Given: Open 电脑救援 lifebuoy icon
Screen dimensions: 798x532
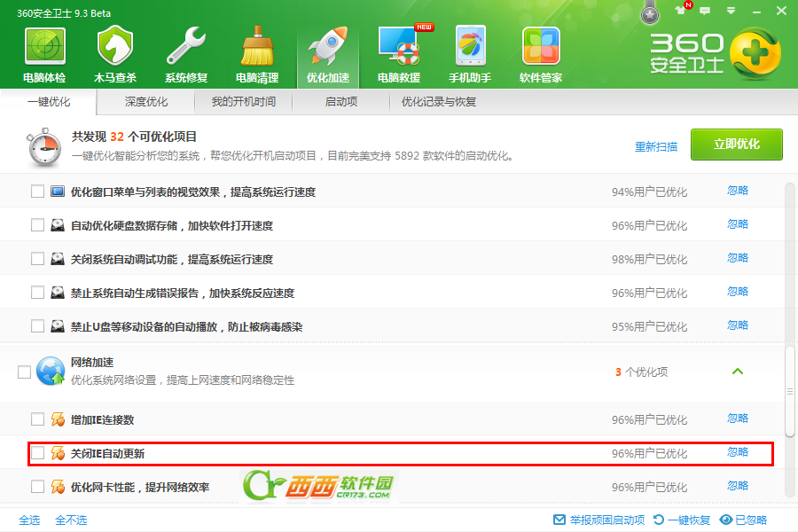Looking at the screenshot, I should 400,46.
